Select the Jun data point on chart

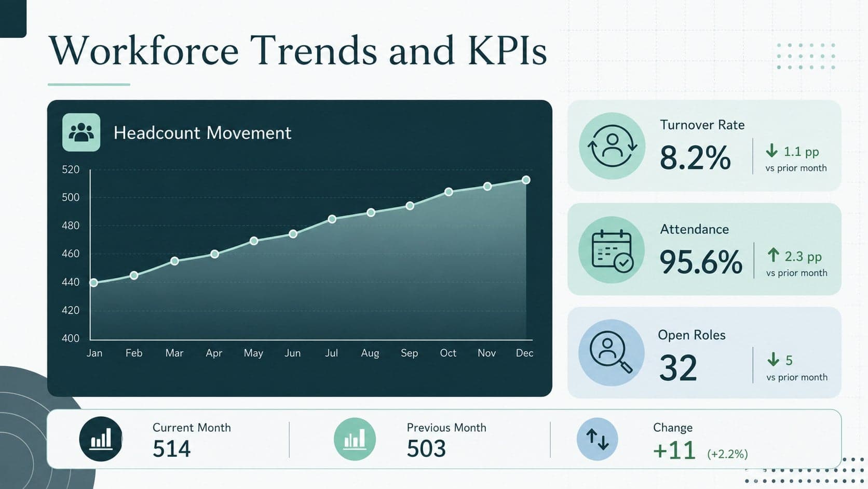pyautogui.click(x=293, y=234)
